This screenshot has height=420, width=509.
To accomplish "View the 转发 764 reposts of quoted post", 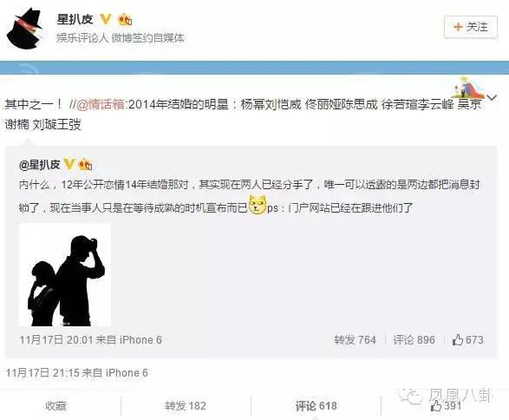I will coord(355,340).
